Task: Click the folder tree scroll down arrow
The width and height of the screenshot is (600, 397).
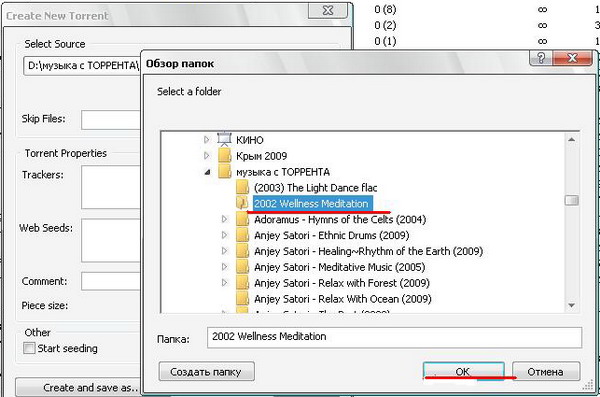Action: point(572,305)
